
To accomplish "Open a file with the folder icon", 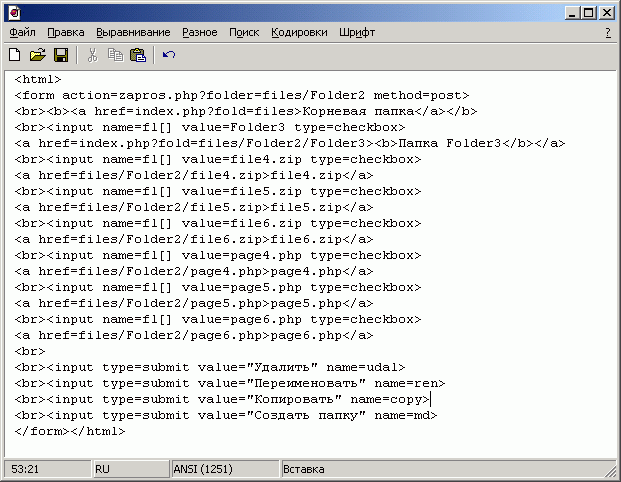I will pos(38,55).
